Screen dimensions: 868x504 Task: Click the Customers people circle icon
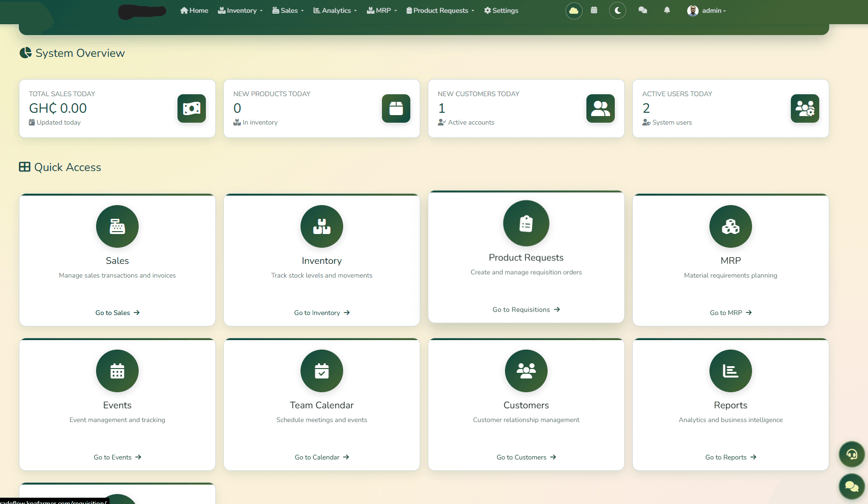pyautogui.click(x=526, y=371)
